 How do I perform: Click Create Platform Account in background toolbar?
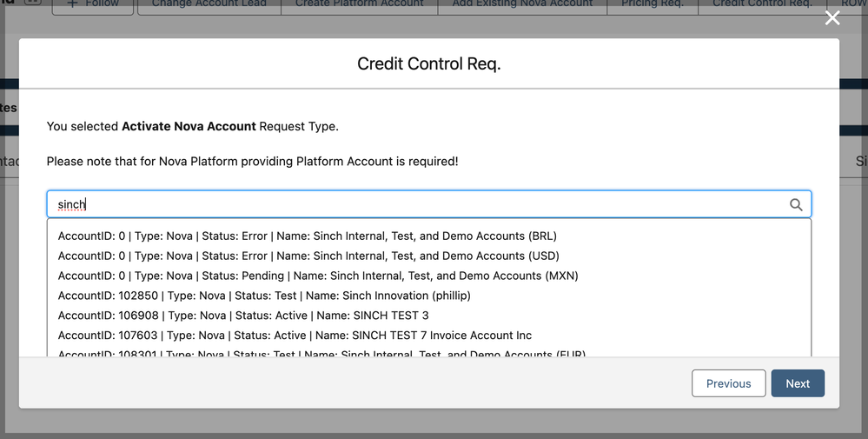point(359,5)
